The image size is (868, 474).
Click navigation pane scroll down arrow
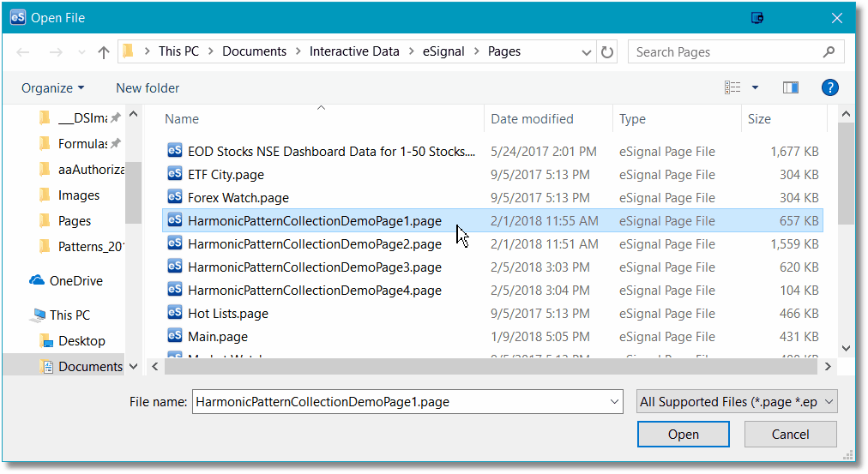[134, 366]
